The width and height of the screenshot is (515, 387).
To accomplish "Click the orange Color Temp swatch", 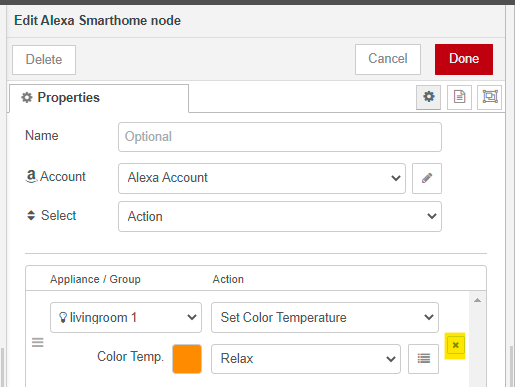I will 187,359.
